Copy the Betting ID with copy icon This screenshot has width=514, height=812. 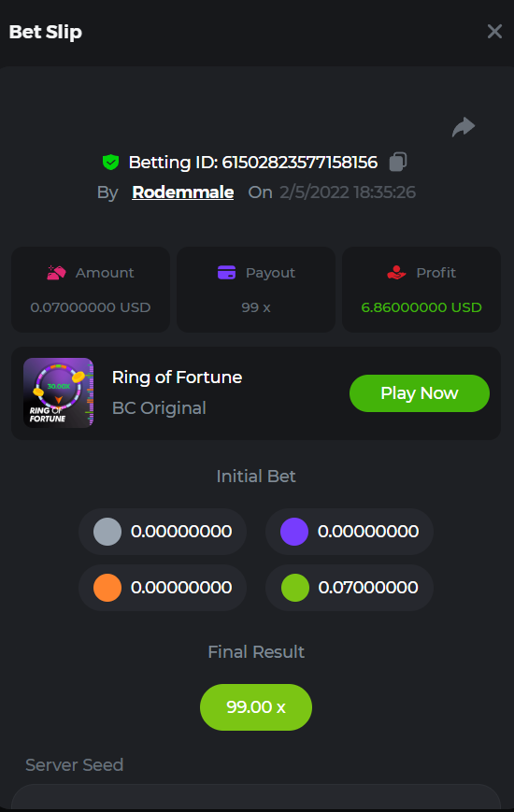pyautogui.click(x=398, y=162)
